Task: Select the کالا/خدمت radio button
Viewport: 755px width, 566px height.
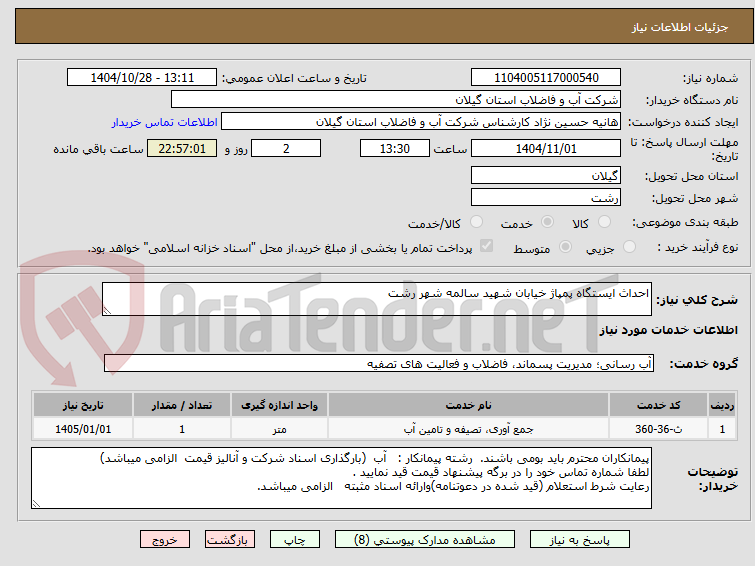Action: (x=476, y=222)
